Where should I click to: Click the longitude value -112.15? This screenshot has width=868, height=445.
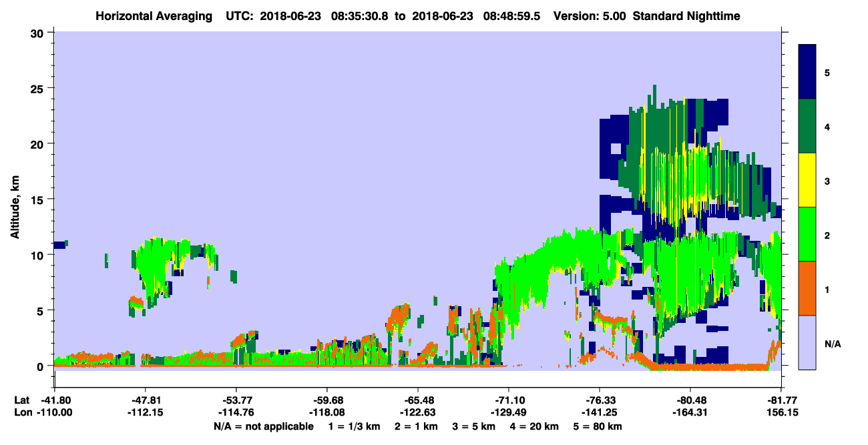[x=146, y=412]
